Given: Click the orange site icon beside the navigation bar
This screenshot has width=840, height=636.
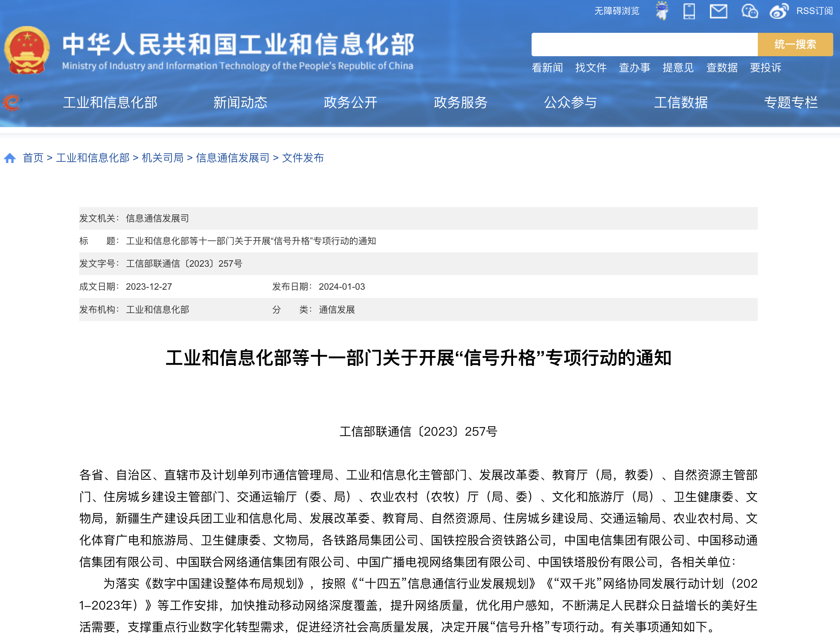Looking at the screenshot, I should pyautogui.click(x=12, y=102).
